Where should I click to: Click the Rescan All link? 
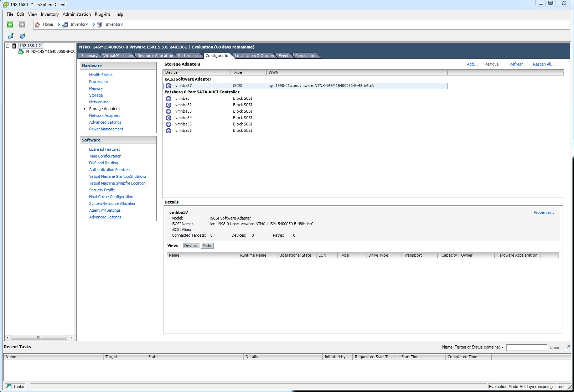click(x=543, y=64)
